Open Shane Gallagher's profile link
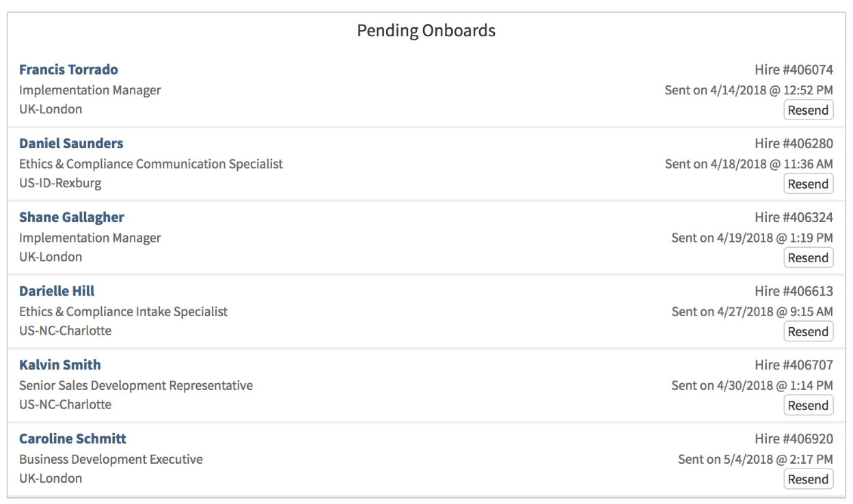 (72, 216)
